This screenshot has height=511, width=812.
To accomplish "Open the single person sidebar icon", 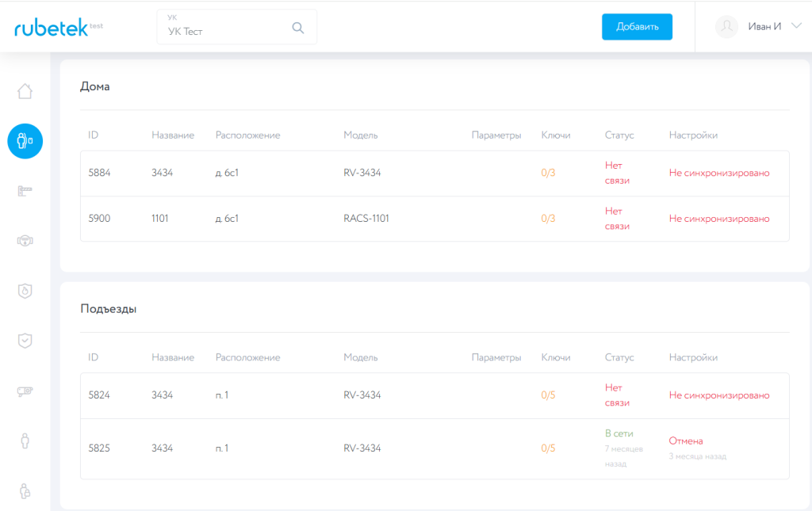I will click(x=25, y=440).
